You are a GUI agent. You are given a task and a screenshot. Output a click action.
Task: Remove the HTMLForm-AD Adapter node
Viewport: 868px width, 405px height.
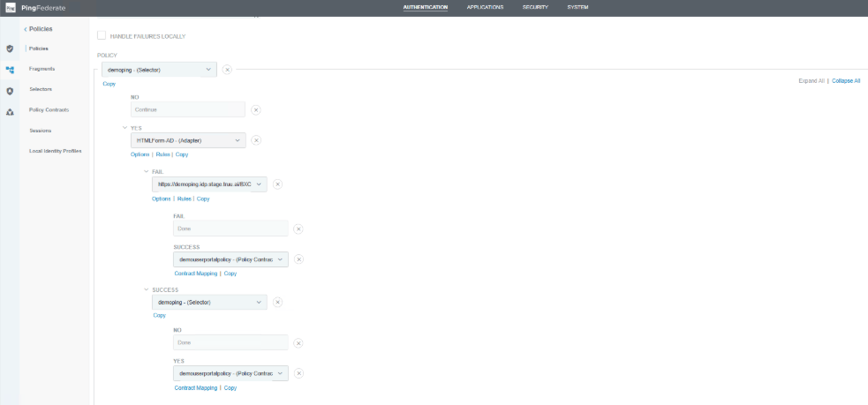pos(256,140)
